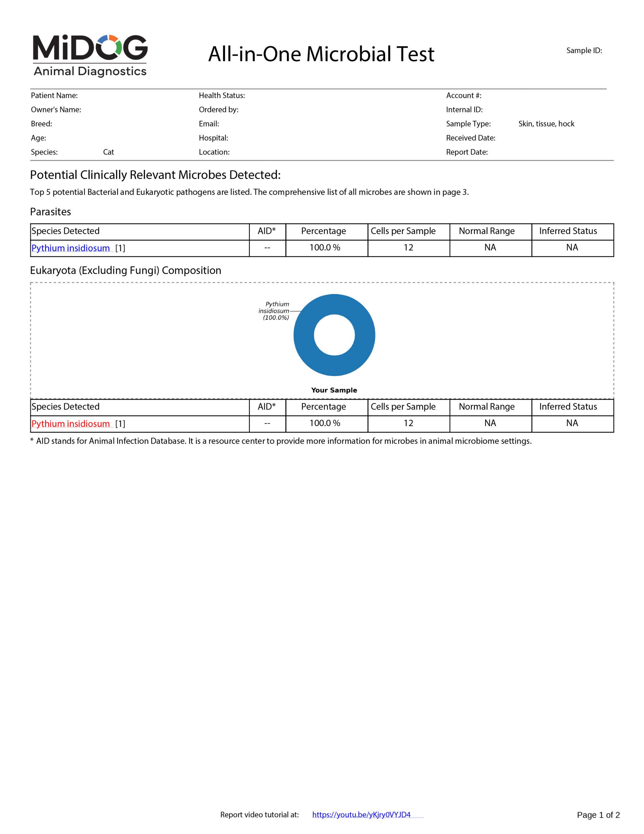Click 'Normal Range' header in Eukaryota table

click(x=487, y=407)
